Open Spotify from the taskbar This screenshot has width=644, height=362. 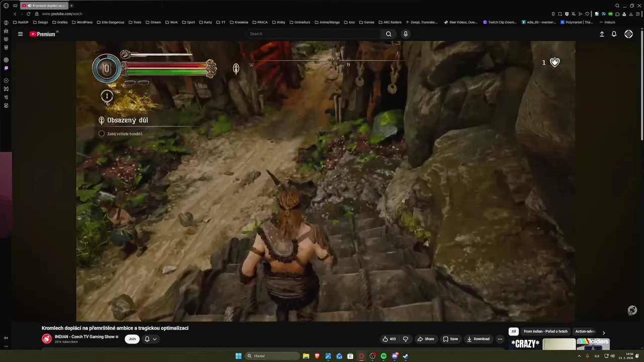[x=383, y=356]
